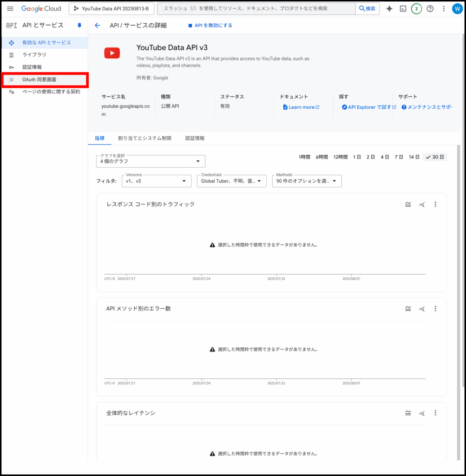Switch to the 指標 tab
Image resolution: width=466 pixels, height=476 pixels.
(99, 138)
